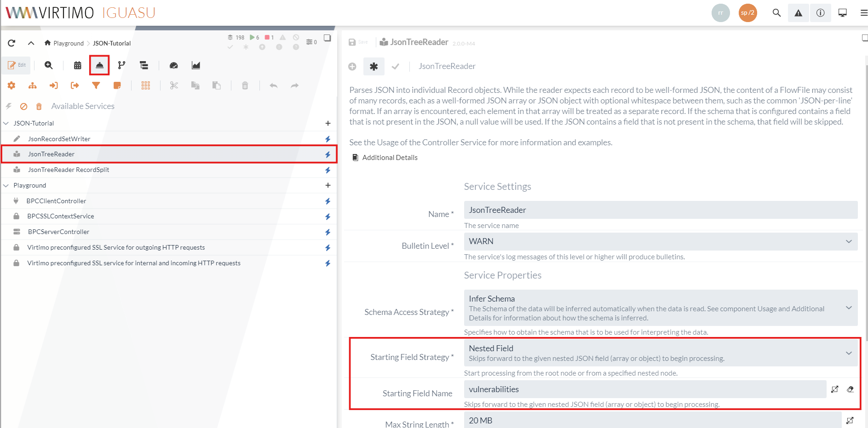Toggle enable bolt for BPCClientController
The image size is (868, 428).
pos(328,201)
